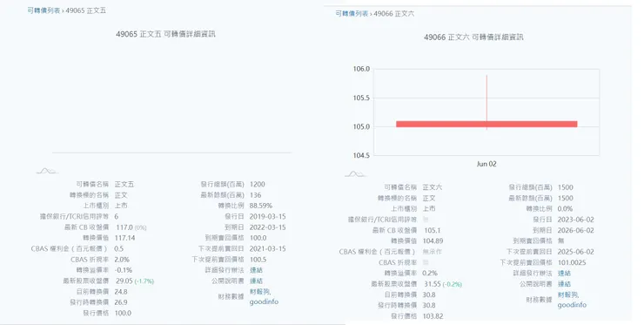The height and width of the screenshot is (325, 644).
Task: Click 49066 正文六 breadcrumb text
Action: coord(394,14)
